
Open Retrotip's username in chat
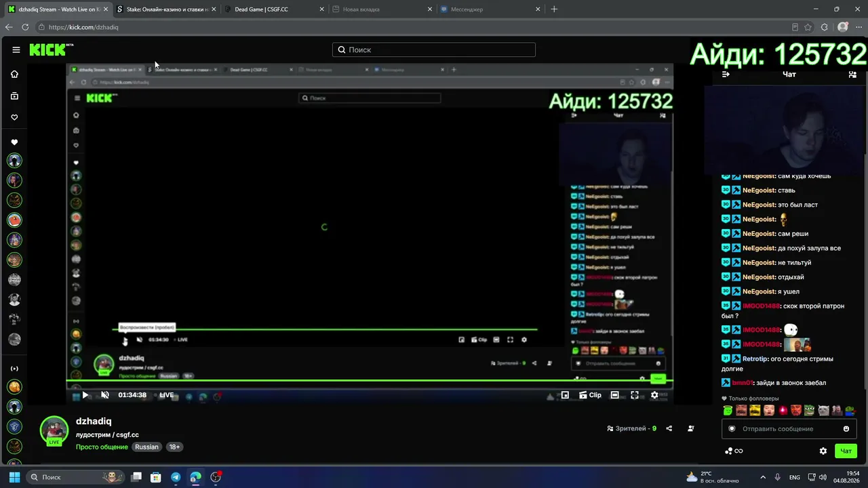755,359
